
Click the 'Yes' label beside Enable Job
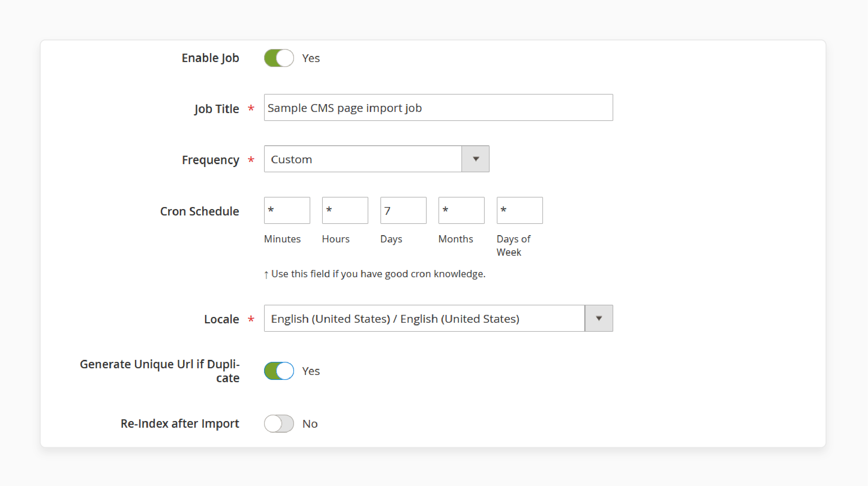311,58
